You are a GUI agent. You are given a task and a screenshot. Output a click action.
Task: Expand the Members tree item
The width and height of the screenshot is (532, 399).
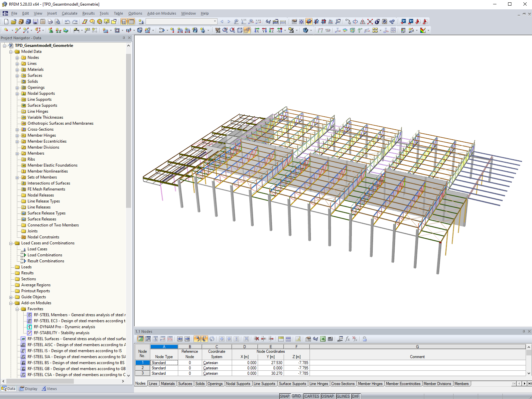coord(17,153)
